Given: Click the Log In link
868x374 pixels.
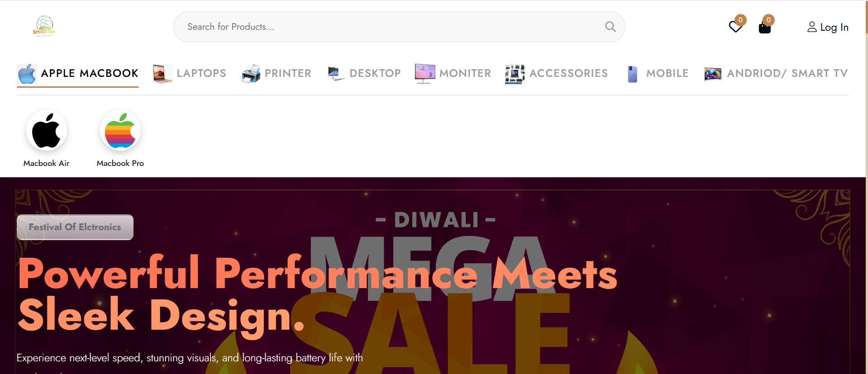Looking at the screenshot, I should 834,28.
